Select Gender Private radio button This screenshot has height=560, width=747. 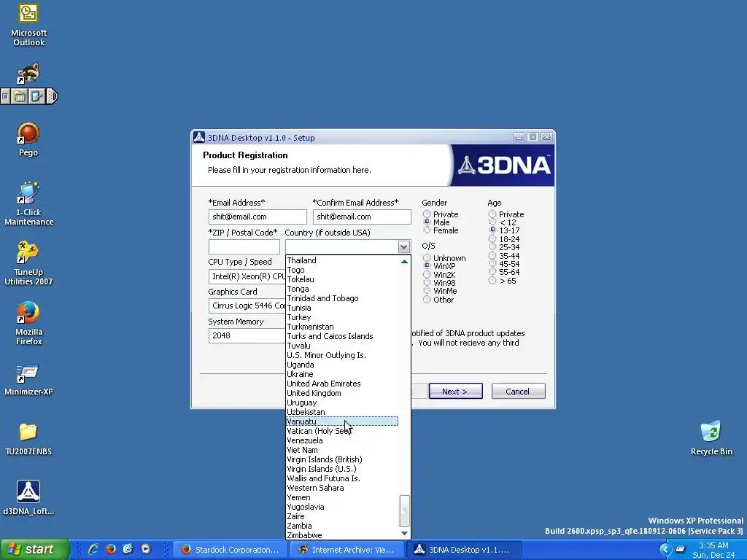point(427,214)
